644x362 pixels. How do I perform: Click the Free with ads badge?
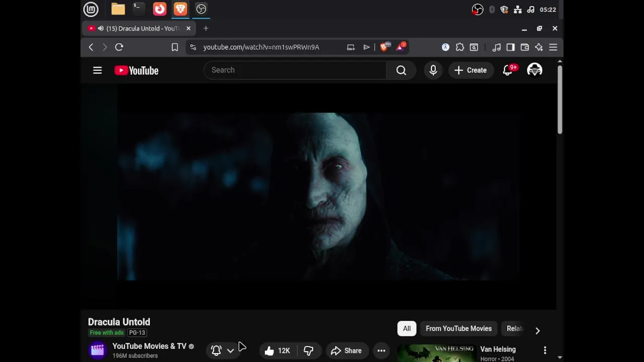pos(107,333)
